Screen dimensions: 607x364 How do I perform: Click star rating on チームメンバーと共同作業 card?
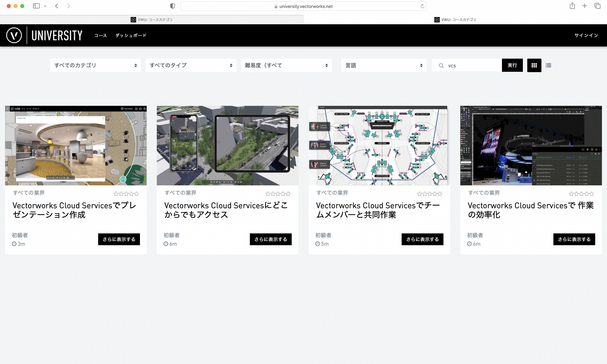(430, 194)
